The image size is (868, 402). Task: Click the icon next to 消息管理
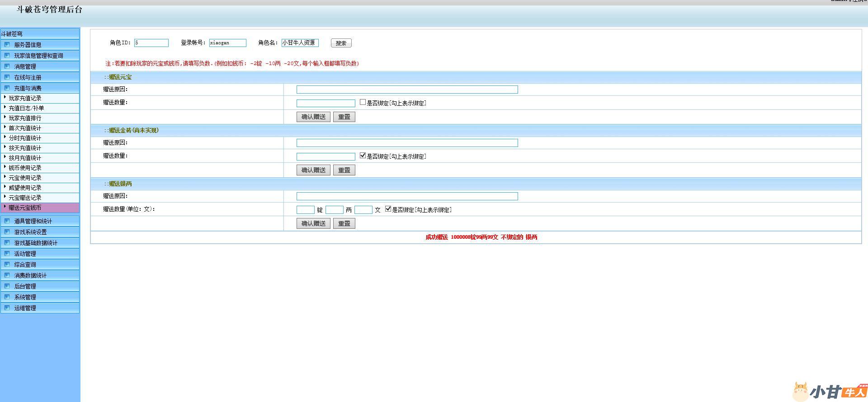(x=7, y=66)
